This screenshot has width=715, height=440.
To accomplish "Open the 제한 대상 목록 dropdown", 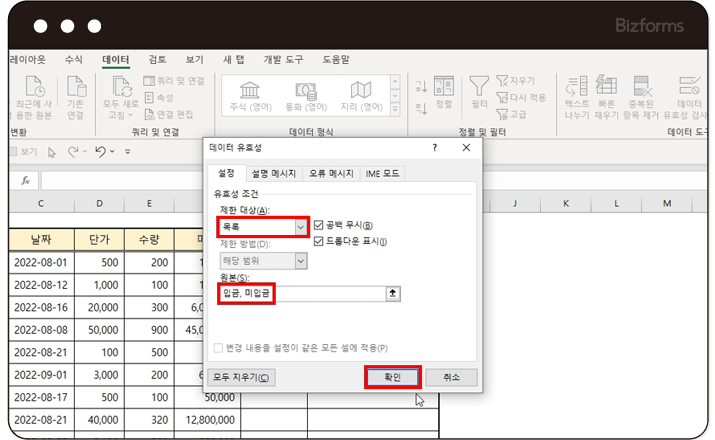I will (301, 227).
